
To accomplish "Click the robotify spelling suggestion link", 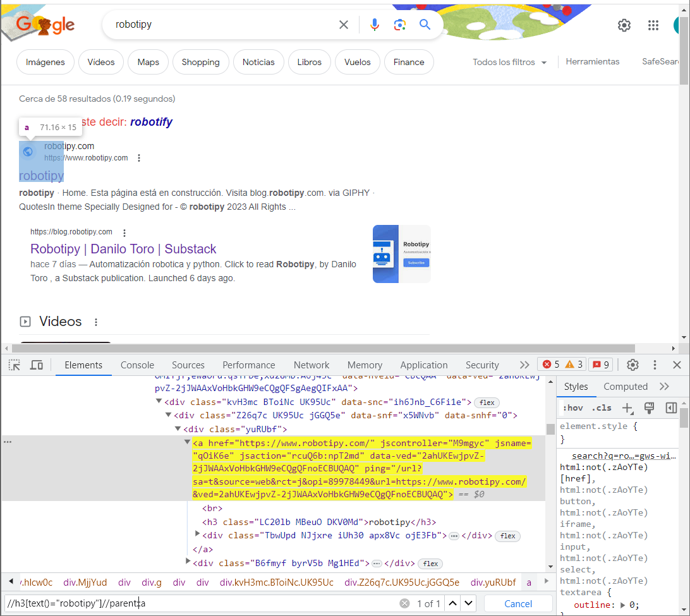I will (151, 121).
